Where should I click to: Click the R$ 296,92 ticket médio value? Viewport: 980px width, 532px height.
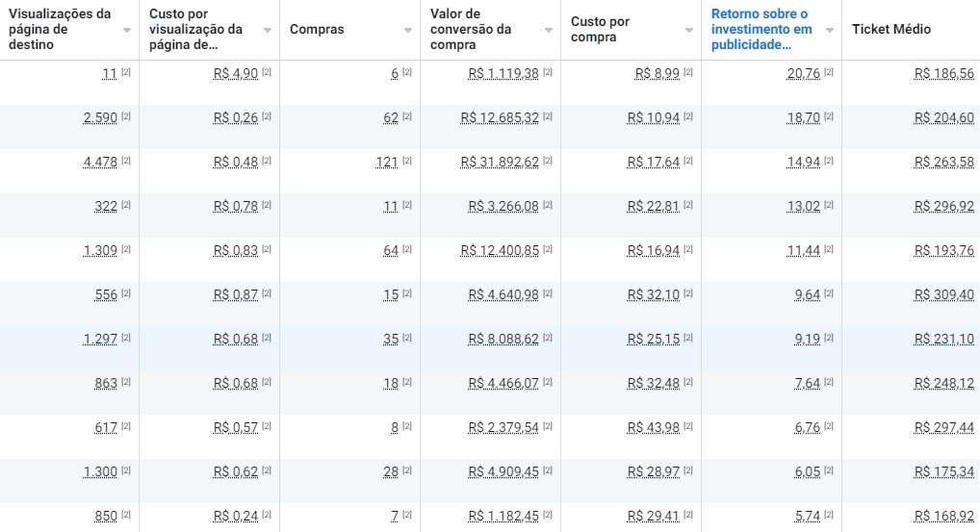(x=943, y=206)
